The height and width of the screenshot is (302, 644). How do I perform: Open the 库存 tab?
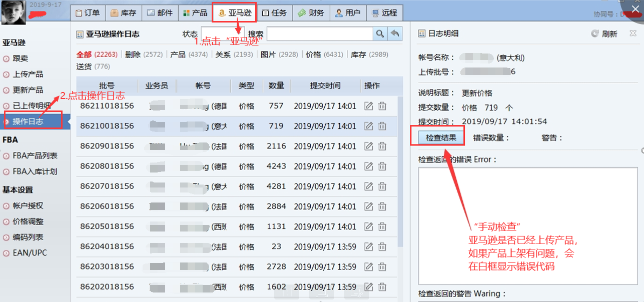[x=123, y=13]
